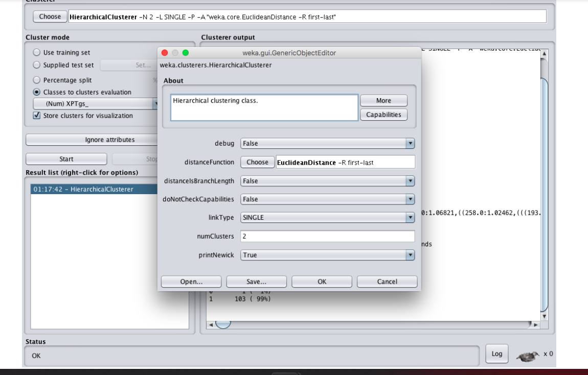The height and width of the screenshot is (375, 588).
Task: Click Cancel button in the dialog
Action: [387, 282]
